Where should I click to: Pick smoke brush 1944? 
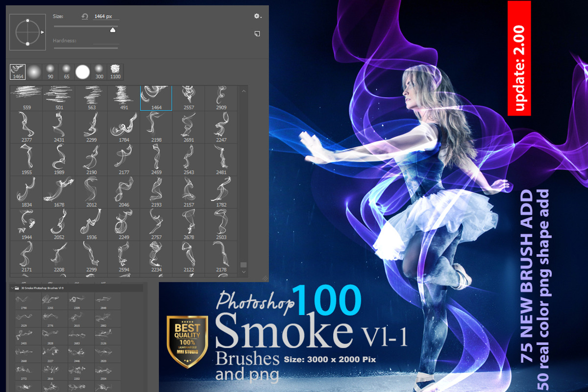(26, 224)
